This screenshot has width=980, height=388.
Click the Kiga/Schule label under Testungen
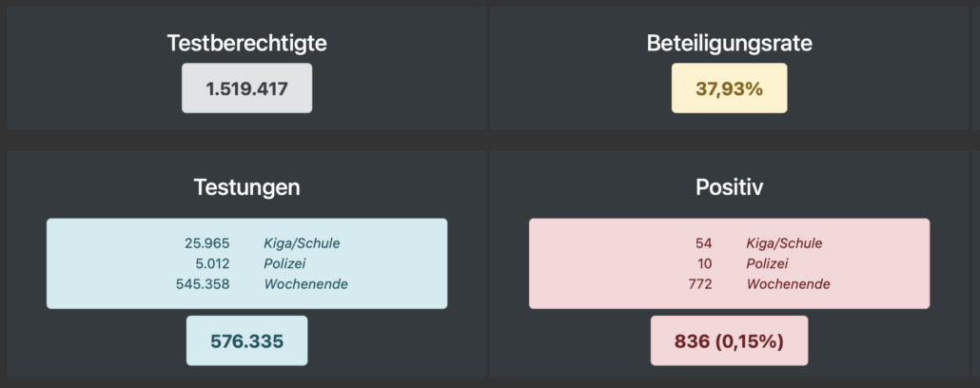[302, 243]
